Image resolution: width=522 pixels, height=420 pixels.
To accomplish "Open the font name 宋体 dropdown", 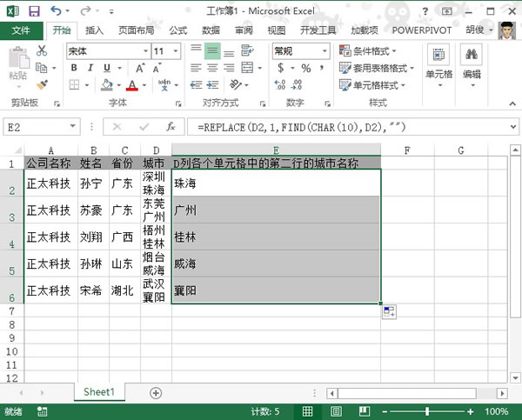I will point(145,51).
